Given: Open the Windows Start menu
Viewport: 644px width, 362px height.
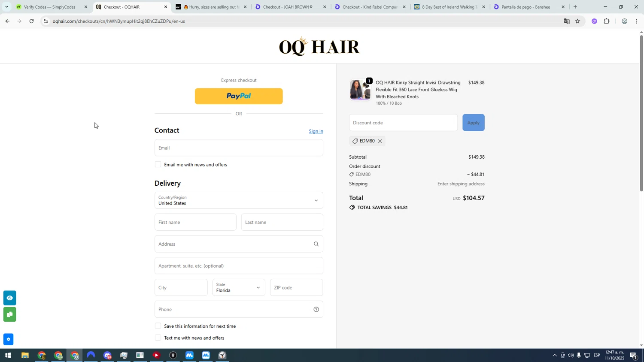Looking at the screenshot, I should [7, 356].
